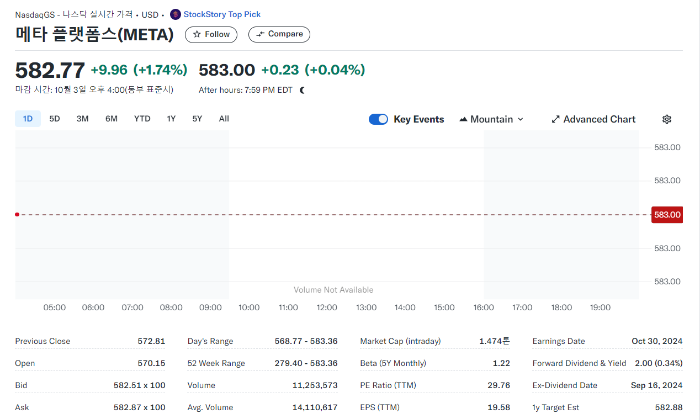This screenshot has width=700, height=420.
Task: Click the Market Cap (intraday) label
Action: click(x=400, y=341)
